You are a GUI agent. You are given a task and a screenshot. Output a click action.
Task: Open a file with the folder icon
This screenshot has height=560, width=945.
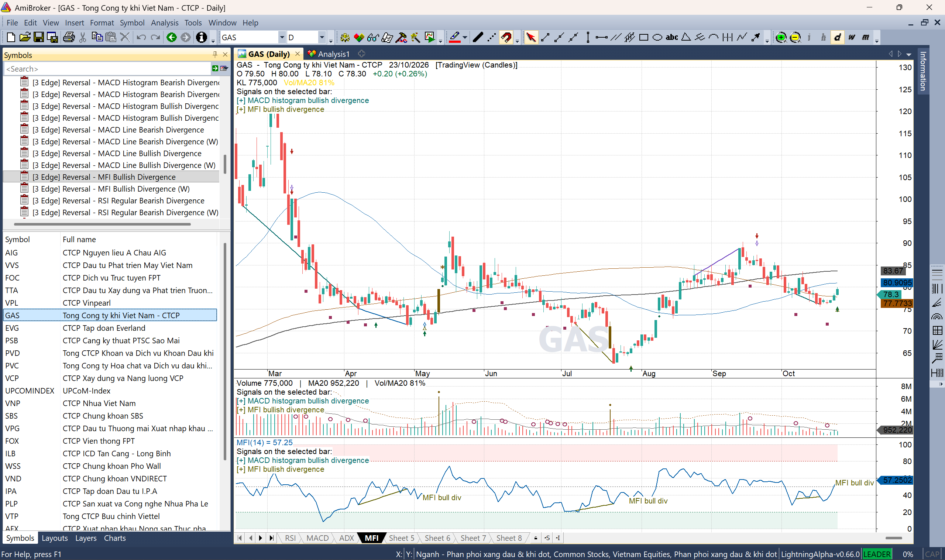[x=24, y=37]
